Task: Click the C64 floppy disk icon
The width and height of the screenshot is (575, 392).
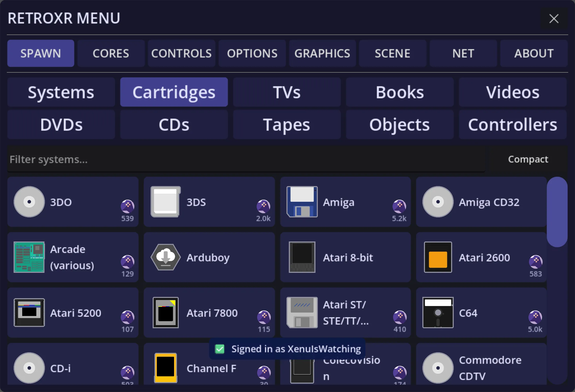Action: (x=438, y=313)
